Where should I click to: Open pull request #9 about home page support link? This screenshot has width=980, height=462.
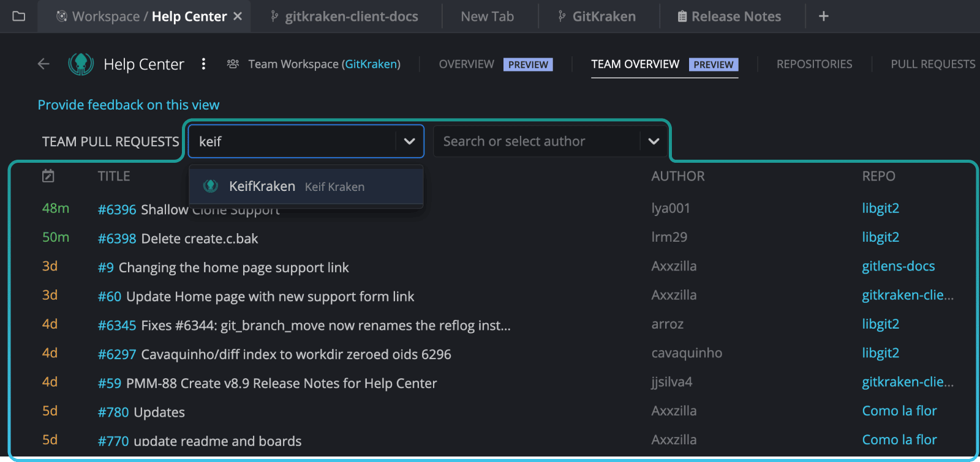[x=223, y=267]
